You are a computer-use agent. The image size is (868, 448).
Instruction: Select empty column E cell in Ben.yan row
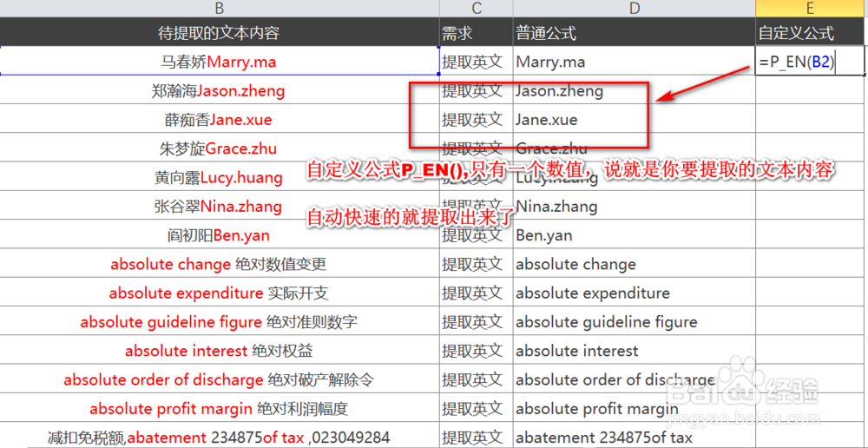pyautogui.click(x=812, y=234)
